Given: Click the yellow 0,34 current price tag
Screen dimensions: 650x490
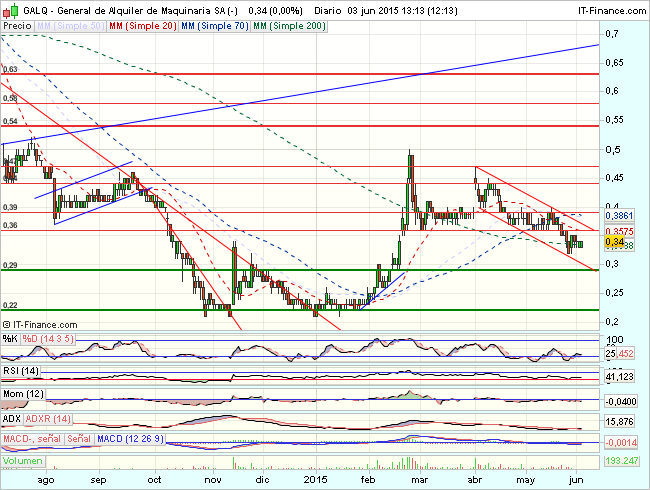Looking at the screenshot, I should pyautogui.click(x=616, y=242).
